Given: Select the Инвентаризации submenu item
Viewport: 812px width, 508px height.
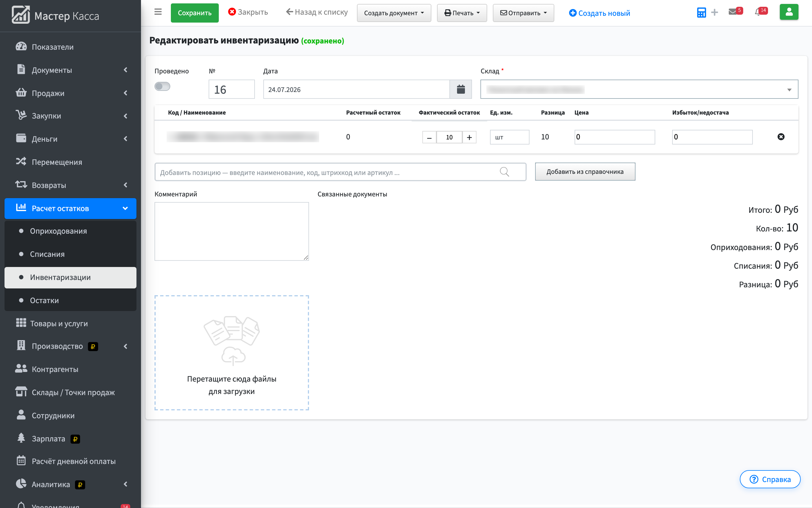Looking at the screenshot, I should 70,277.
